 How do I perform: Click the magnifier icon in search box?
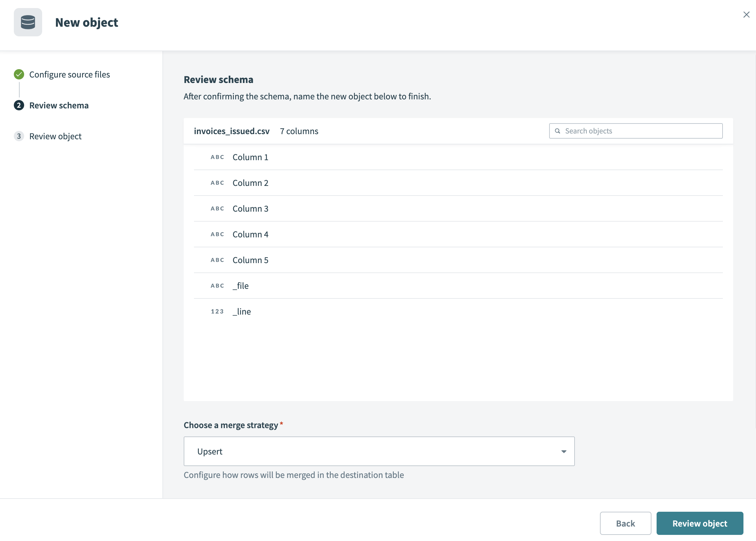point(557,131)
